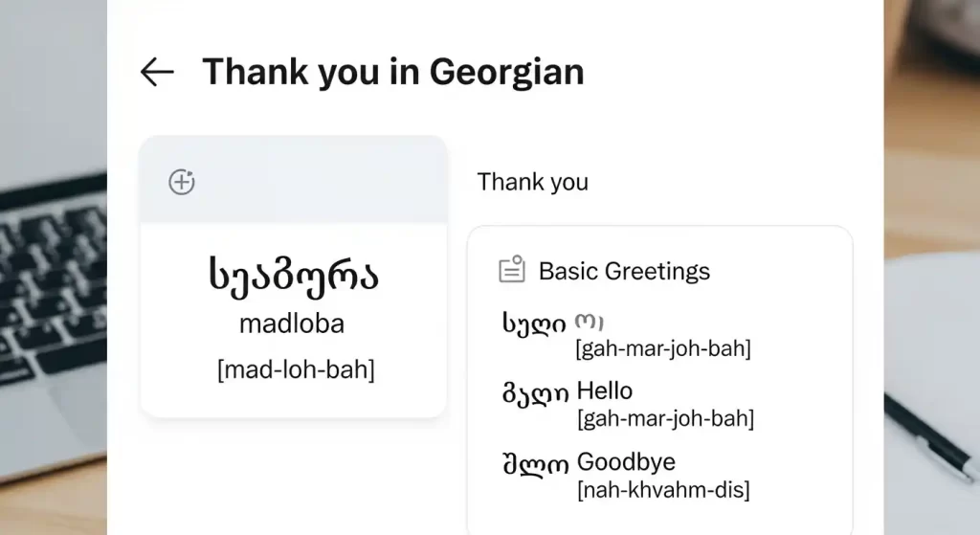Select the "madloba" transliteration text

(x=292, y=323)
